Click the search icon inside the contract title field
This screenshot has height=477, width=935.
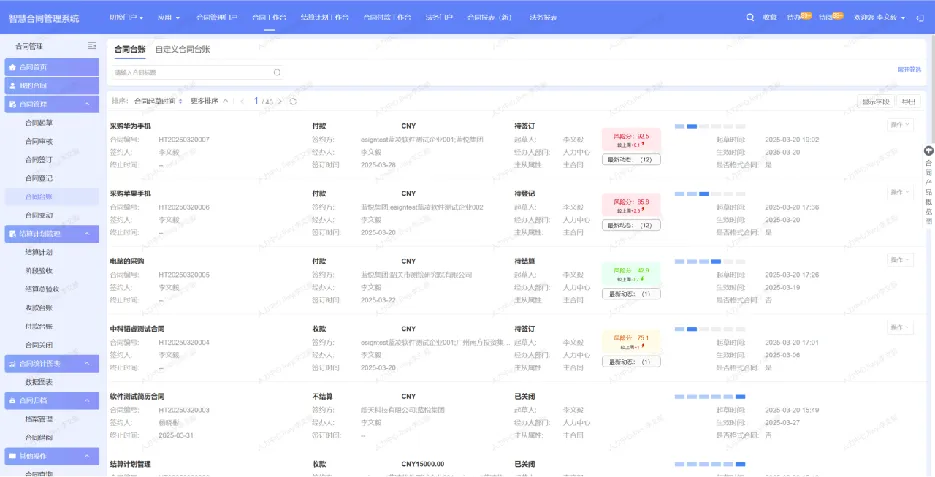(x=277, y=72)
